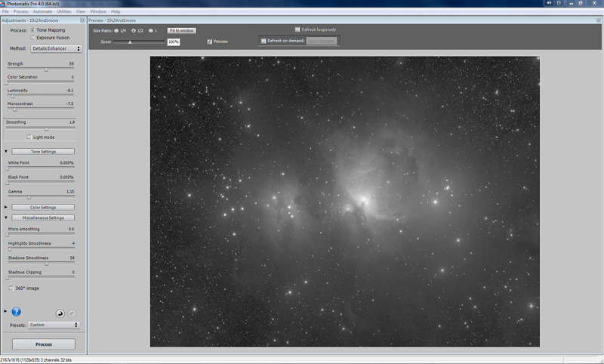The image size is (604, 364).
Task: Select the 1/4 size ratio option
Action: [116, 31]
